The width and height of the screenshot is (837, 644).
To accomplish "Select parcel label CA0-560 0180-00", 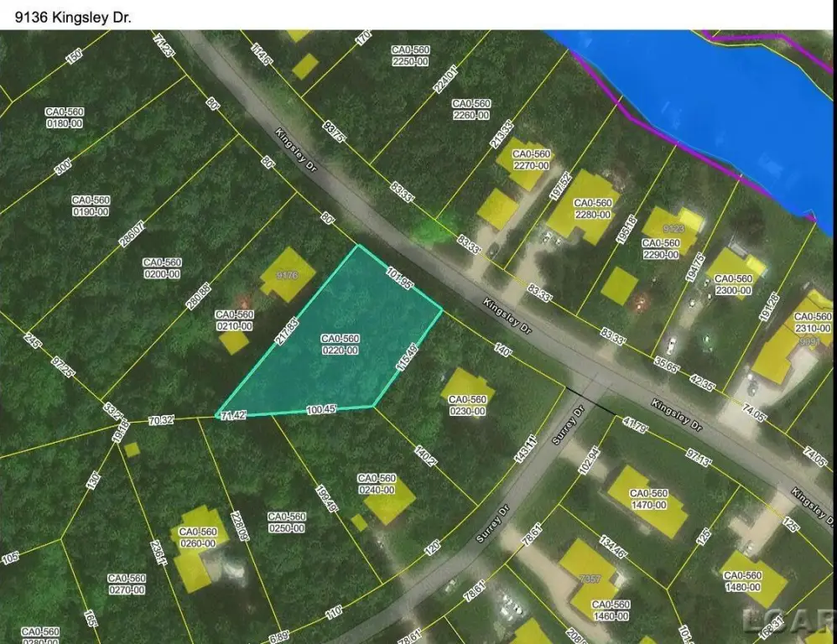I will [x=65, y=117].
